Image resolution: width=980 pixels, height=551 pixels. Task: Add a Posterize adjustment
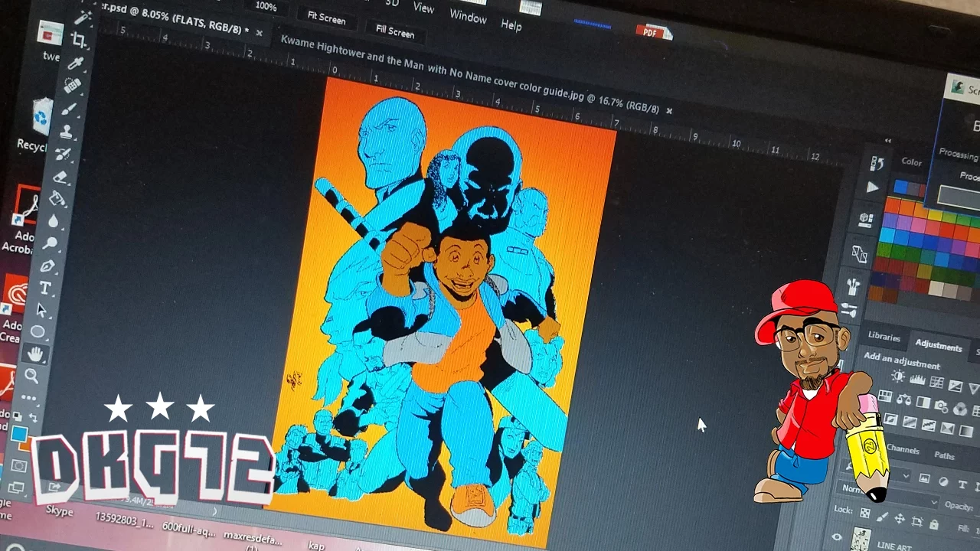[x=910, y=422]
